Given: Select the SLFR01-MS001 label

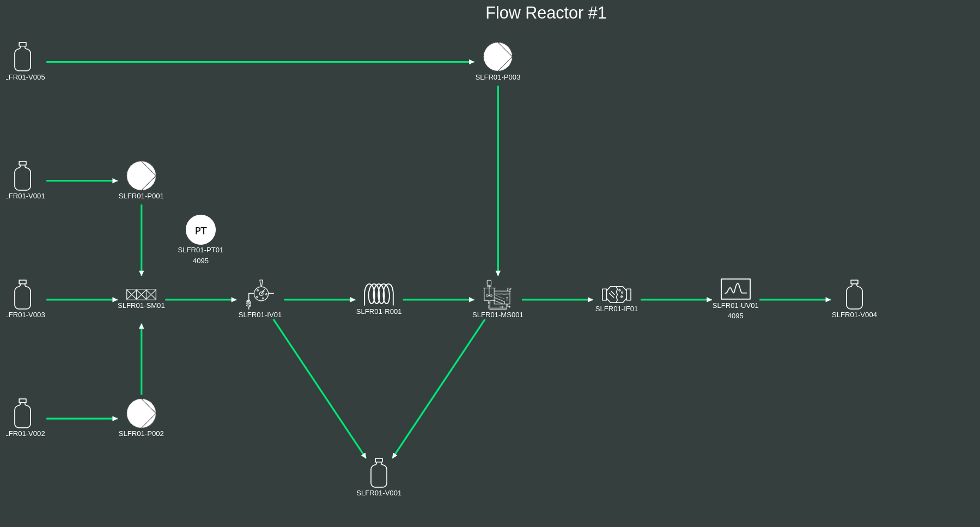Looking at the screenshot, I should (x=497, y=315).
